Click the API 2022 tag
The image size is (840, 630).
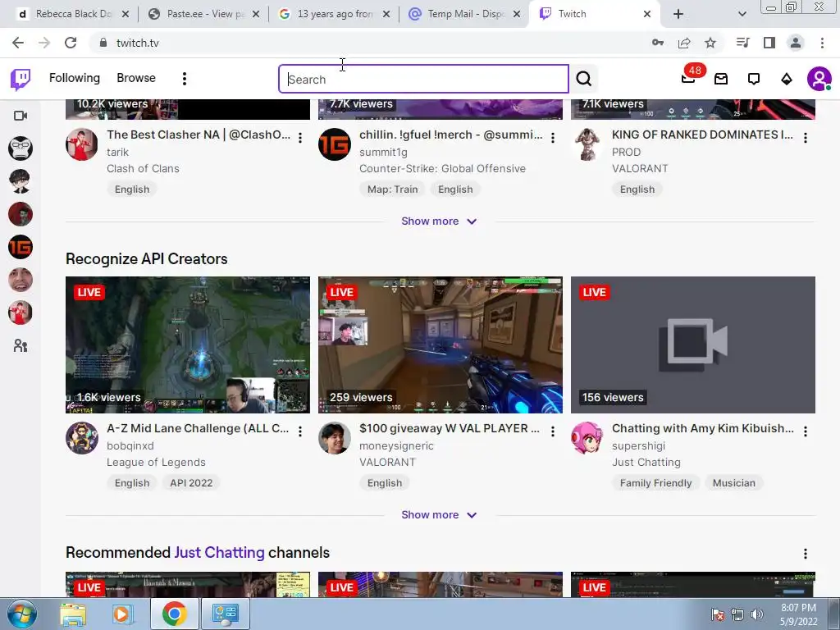pos(191,482)
